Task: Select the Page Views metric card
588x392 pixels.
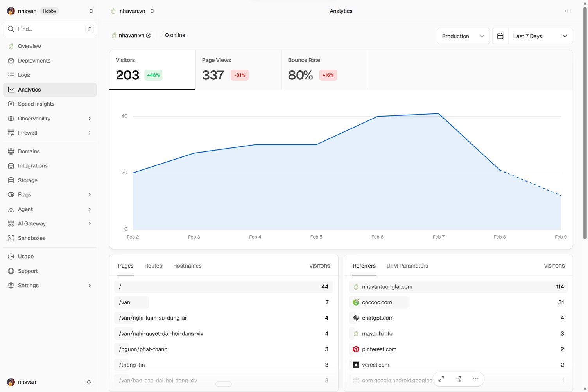Action: pos(238,70)
